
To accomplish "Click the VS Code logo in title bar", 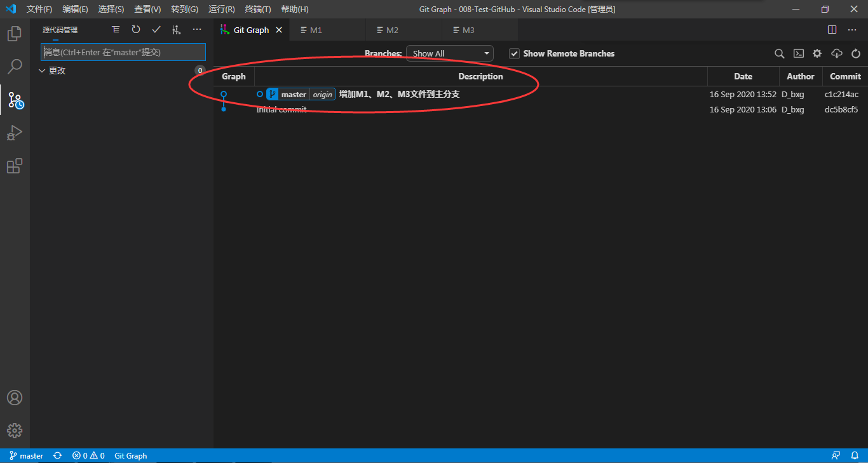I will pos(11,9).
